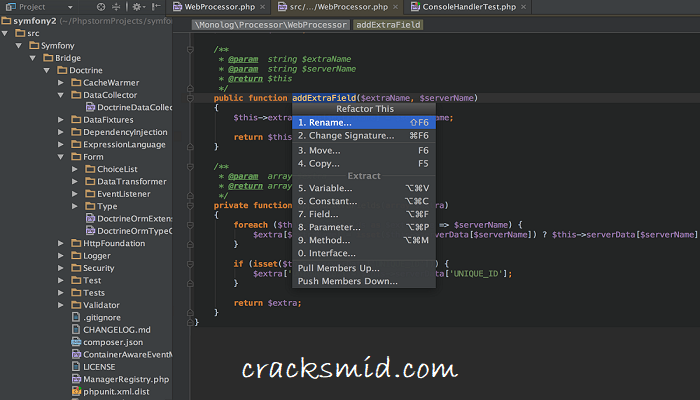Choose Rename... in Refactor This menu
Screen dimensions: 700x400
364,122
